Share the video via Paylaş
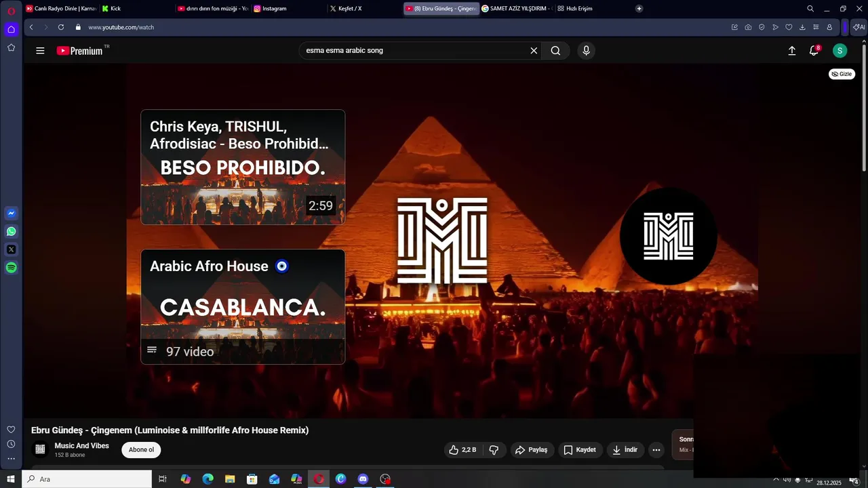The height and width of the screenshot is (488, 868). pyautogui.click(x=531, y=450)
